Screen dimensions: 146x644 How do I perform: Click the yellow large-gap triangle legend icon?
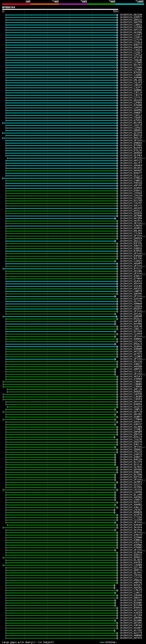(19, 642)
